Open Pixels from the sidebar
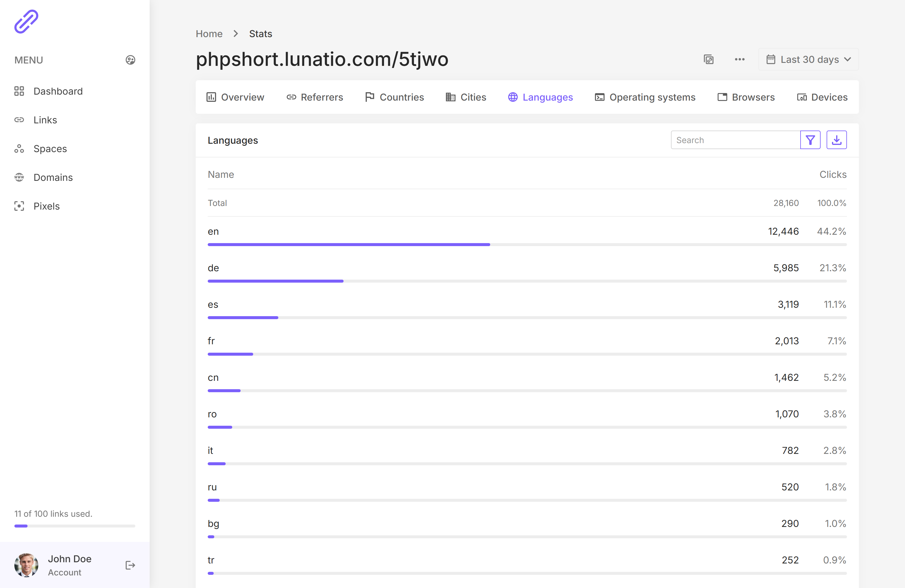Screen dimensions: 905x588 point(46,206)
